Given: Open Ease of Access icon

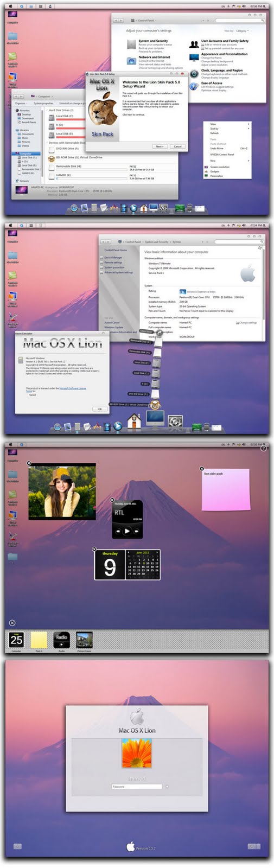Looking at the screenshot, I should coord(194,86).
